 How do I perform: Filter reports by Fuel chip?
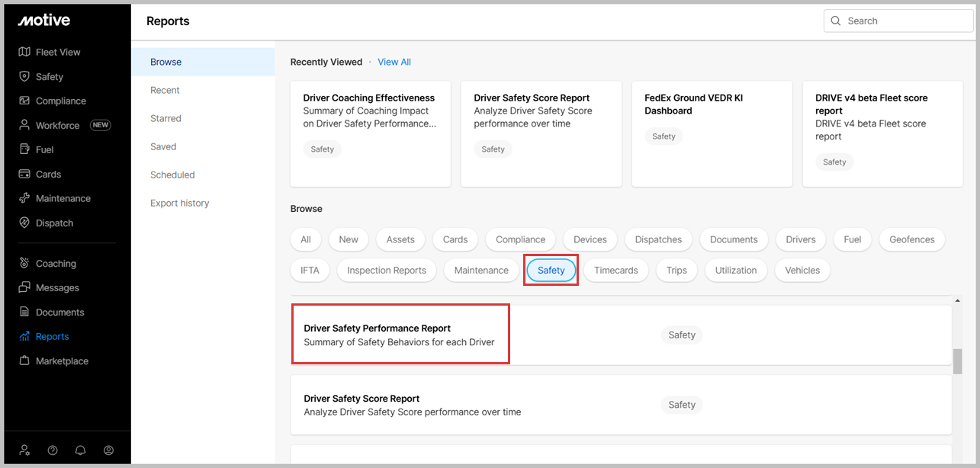[853, 239]
